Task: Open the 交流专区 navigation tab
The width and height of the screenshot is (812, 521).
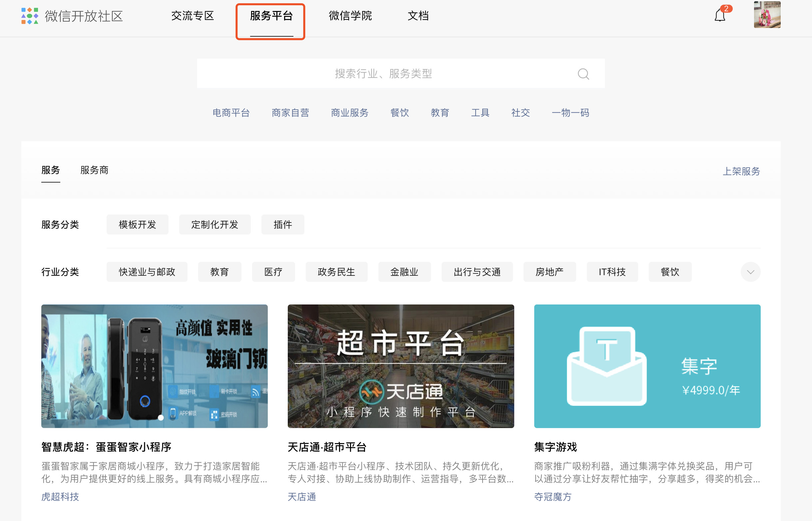Action: (x=193, y=16)
